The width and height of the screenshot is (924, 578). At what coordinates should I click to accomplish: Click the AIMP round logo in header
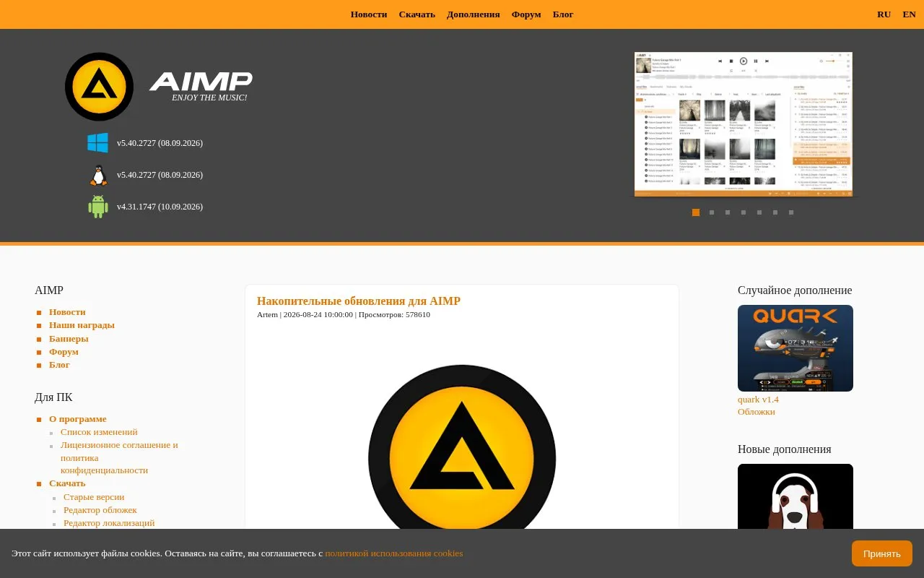[99, 87]
